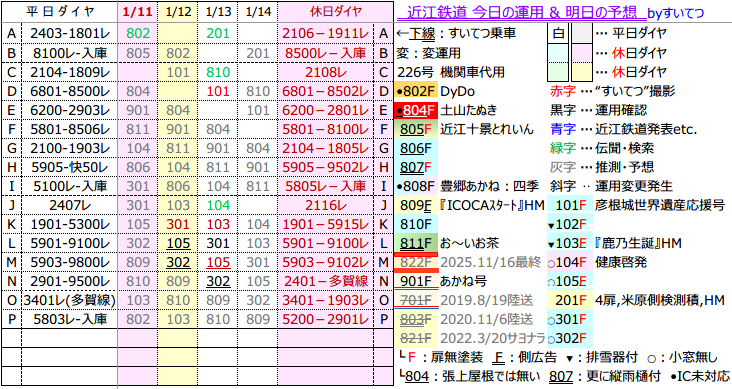Click the 302F train cell
Image resolution: width=732 pixels, height=389 pixels.
570,338
